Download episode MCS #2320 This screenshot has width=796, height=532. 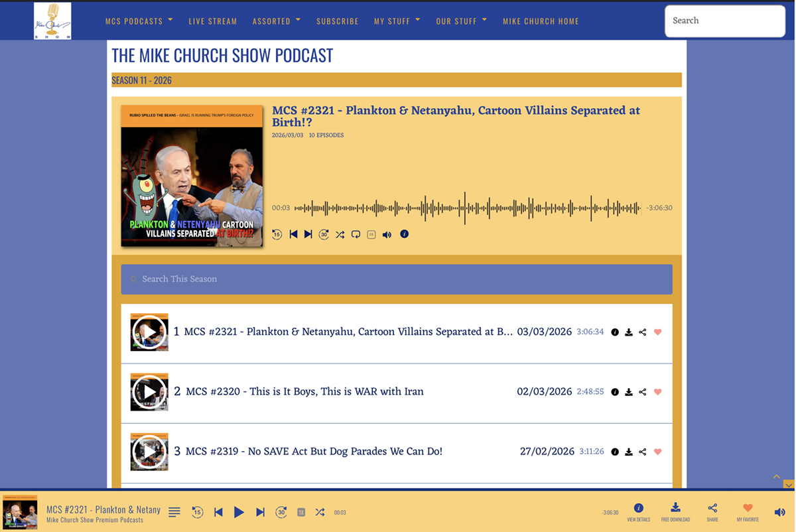[x=628, y=392]
